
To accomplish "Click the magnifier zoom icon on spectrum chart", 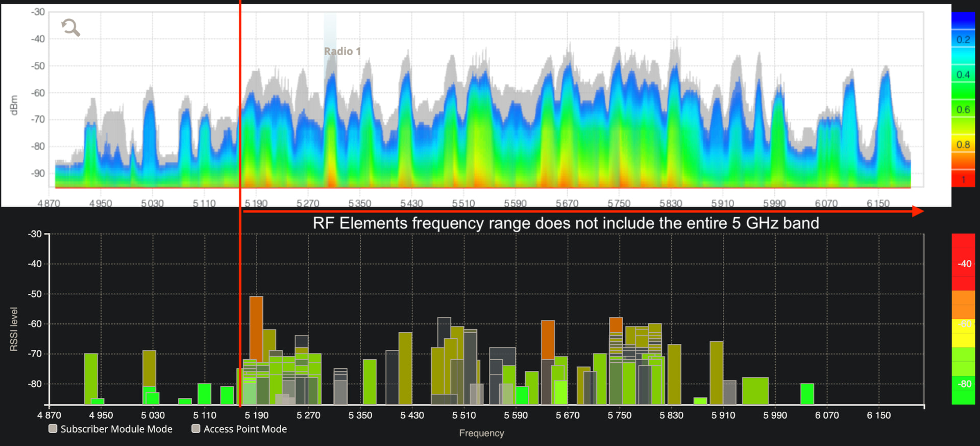I will point(70,27).
